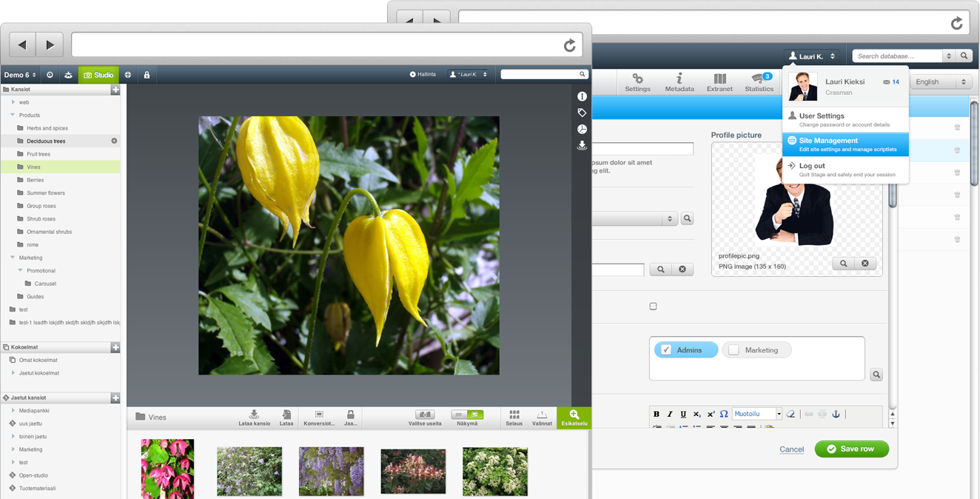
Task: Click plus button on Jaetut kansiot header
Action: coord(115,398)
